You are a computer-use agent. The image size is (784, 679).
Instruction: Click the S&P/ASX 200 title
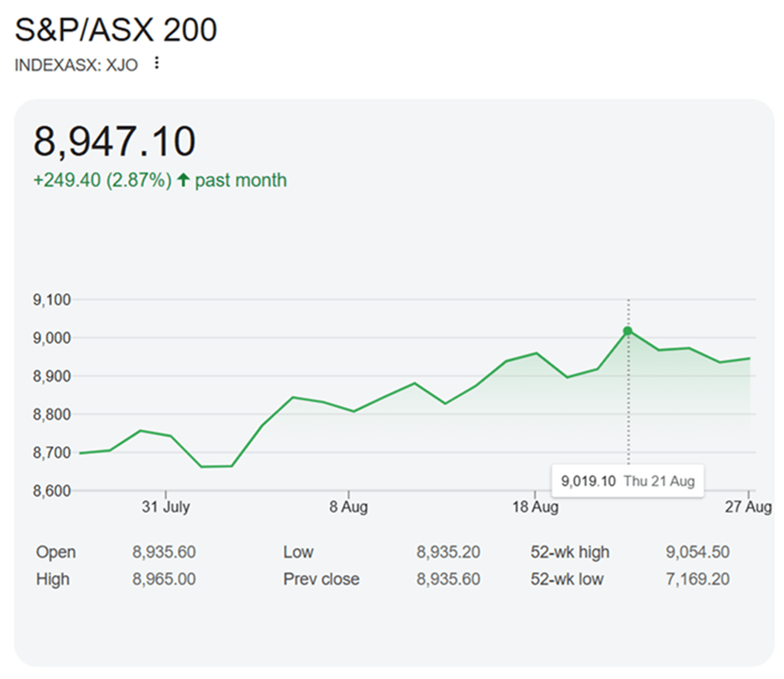tap(116, 29)
